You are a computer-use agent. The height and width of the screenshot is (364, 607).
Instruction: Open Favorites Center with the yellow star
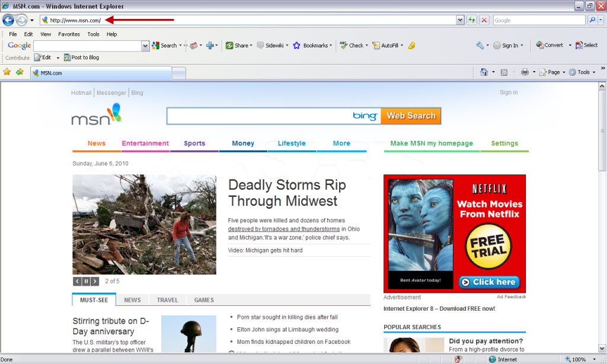point(7,72)
